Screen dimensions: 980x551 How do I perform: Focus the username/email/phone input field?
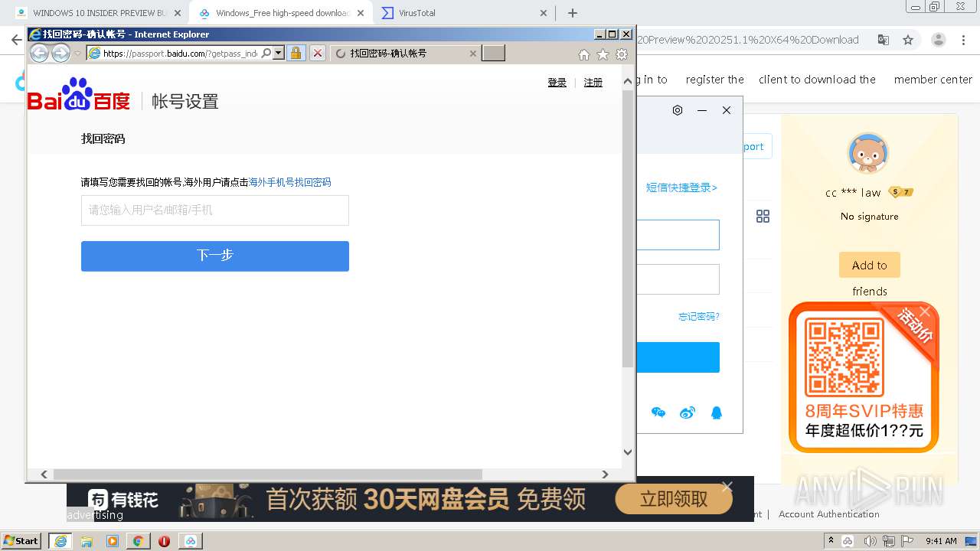click(215, 210)
